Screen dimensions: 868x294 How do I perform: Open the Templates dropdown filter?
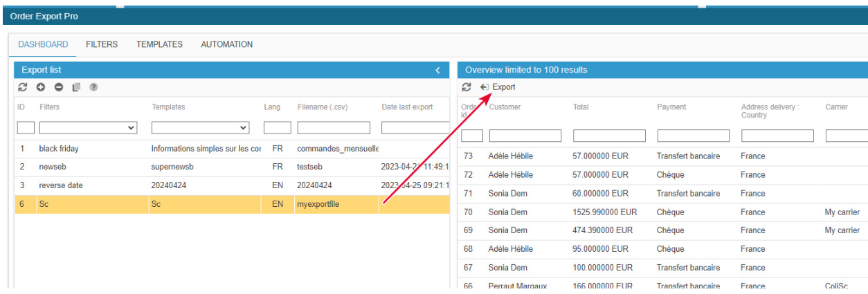[x=200, y=128]
